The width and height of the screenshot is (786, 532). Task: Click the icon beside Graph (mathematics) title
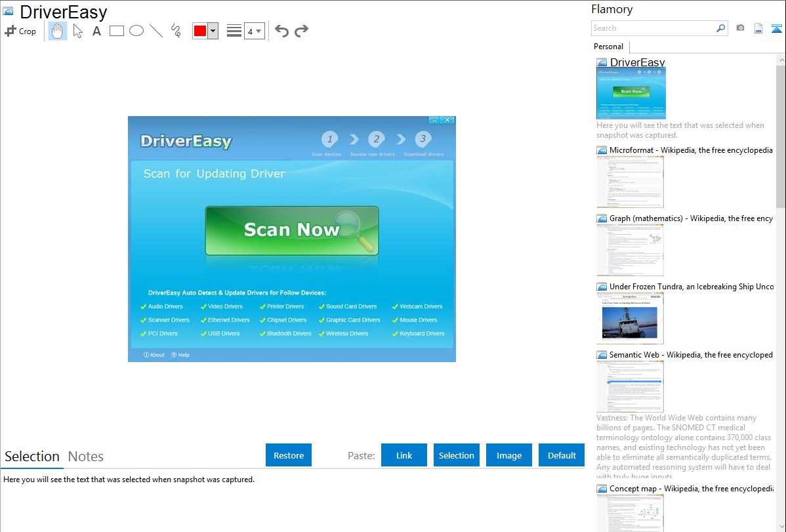[602, 218]
